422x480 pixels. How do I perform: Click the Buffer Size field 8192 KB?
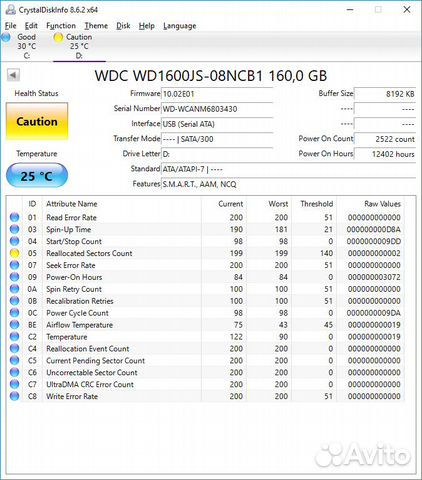click(385, 94)
